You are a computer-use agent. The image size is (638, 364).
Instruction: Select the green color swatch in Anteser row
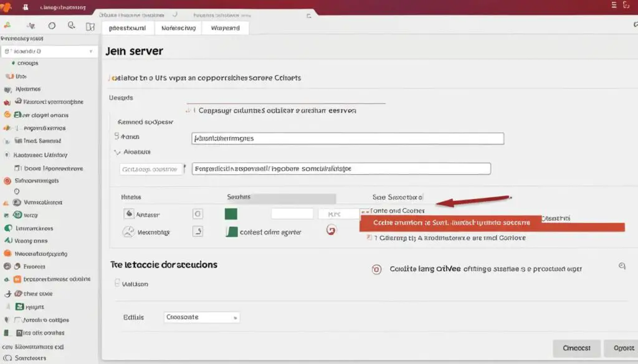[x=230, y=213]
